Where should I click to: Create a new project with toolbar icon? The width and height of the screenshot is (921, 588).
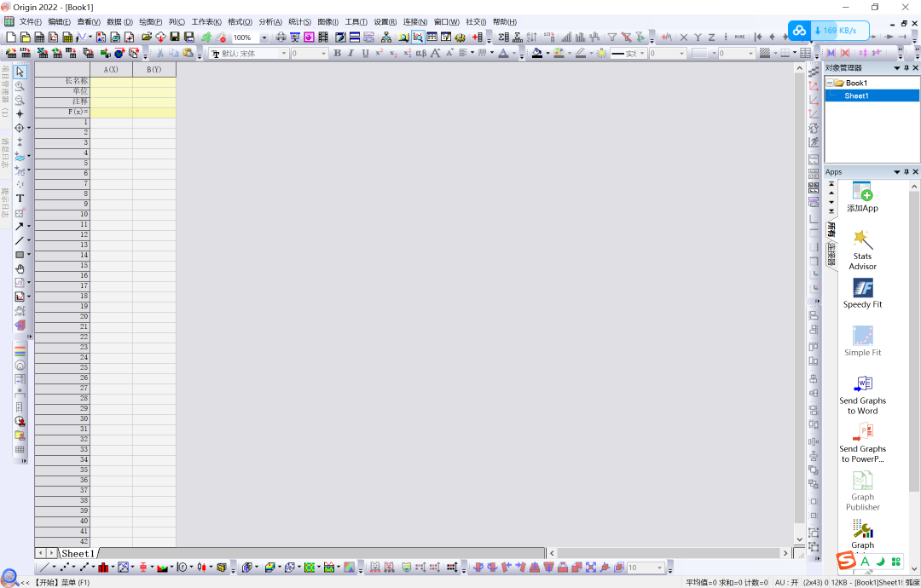[x=10, y=37]
